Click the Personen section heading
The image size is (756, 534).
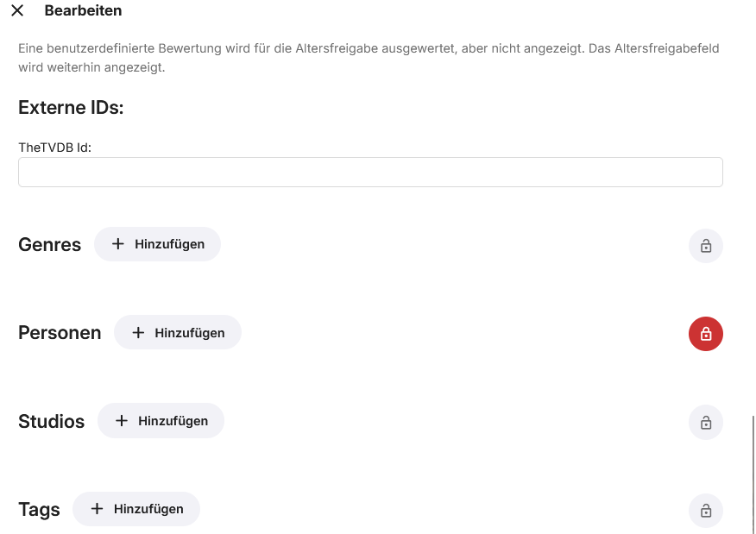[60, 333]
